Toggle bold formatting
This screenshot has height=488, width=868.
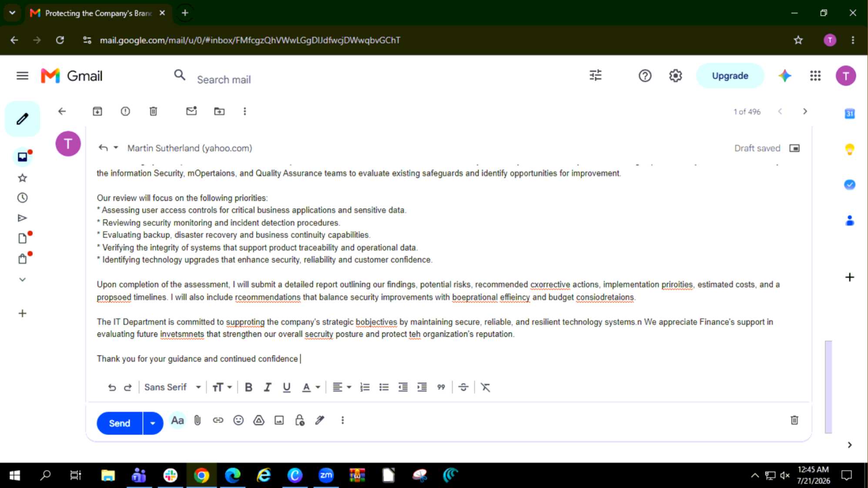248,387
